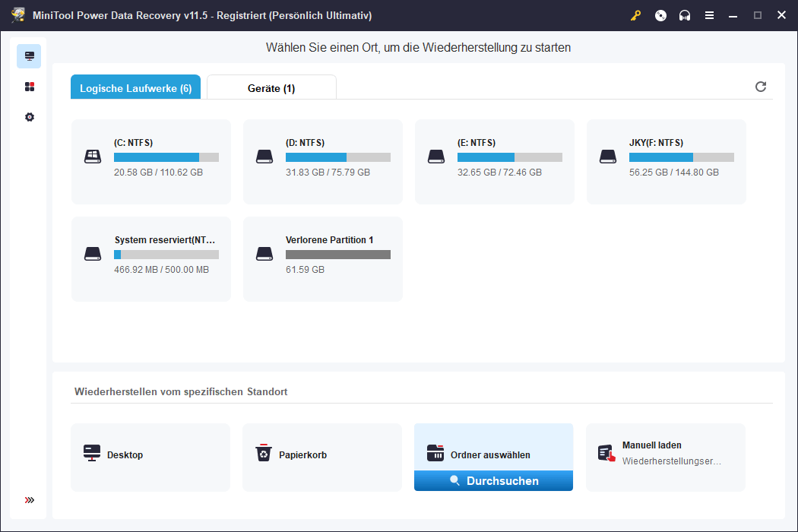Switch to Logische Laufwerke (6) tab
The image size is (798, 532).
pos(135,87)
